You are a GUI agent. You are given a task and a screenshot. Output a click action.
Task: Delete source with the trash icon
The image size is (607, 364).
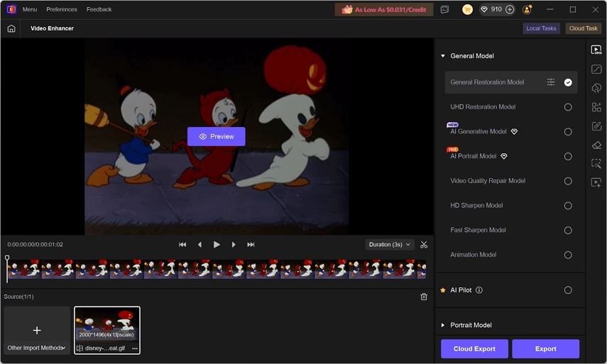point(424,297)
